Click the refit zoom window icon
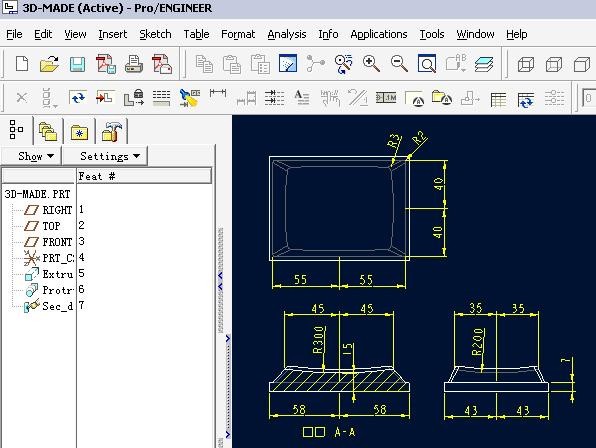 coord(427,63)
